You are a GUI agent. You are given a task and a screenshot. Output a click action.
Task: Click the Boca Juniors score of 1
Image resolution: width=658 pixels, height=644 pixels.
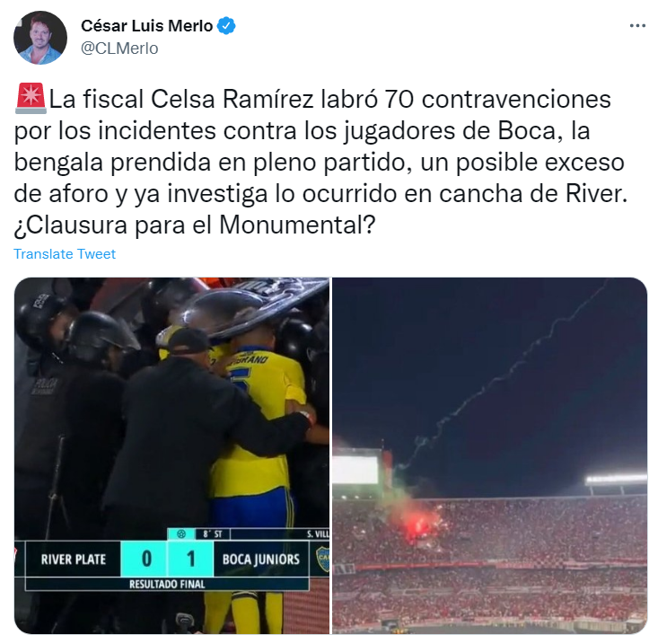[191, 559]
